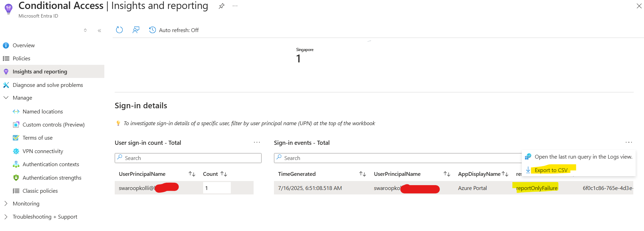The height and width of the screenshot is (231, 644).
Task: Pin the Conditional Access blade
Action: pyautogui.click(x=221, y=6)
